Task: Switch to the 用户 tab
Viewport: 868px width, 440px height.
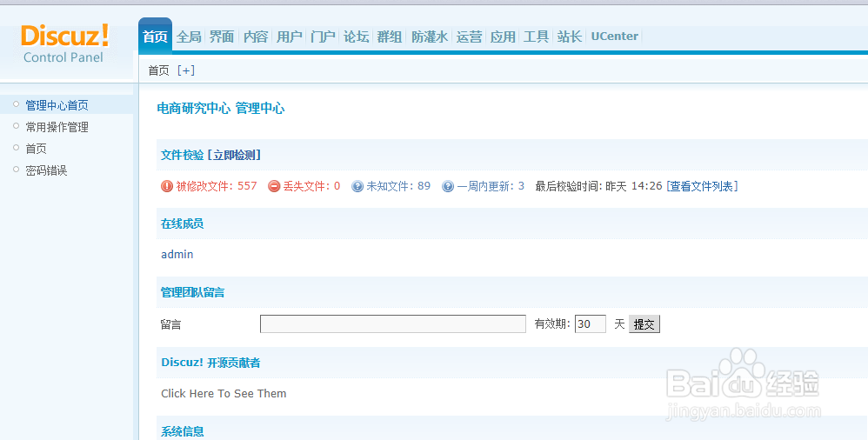Action: click(x=289, y=37)
